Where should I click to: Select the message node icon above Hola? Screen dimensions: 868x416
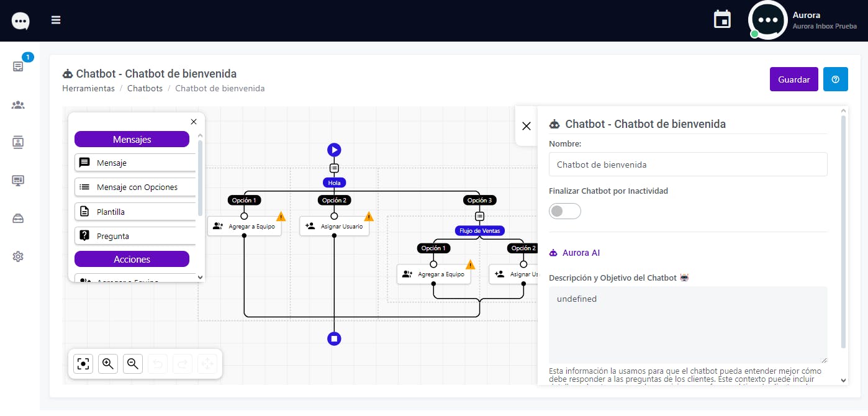334,168
